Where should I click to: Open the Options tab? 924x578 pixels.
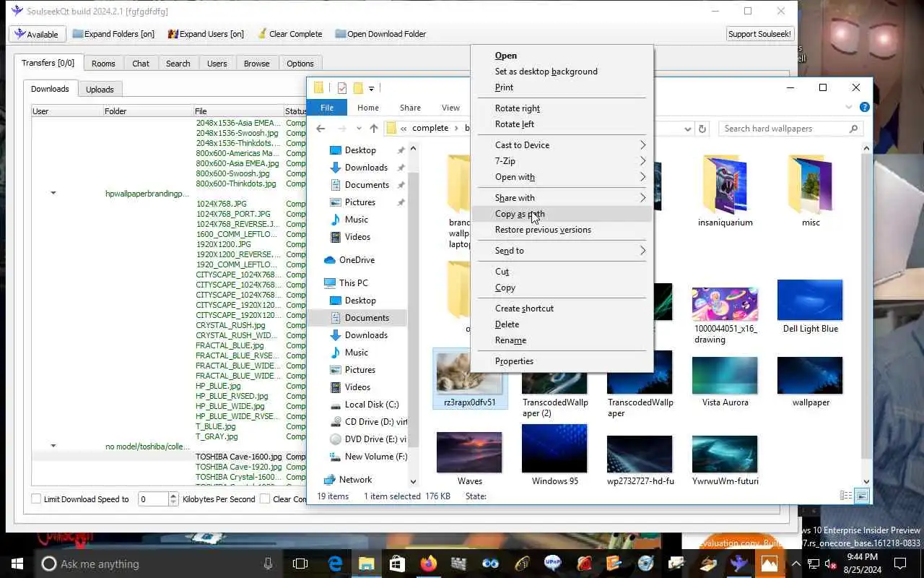(x=300, y=64)
